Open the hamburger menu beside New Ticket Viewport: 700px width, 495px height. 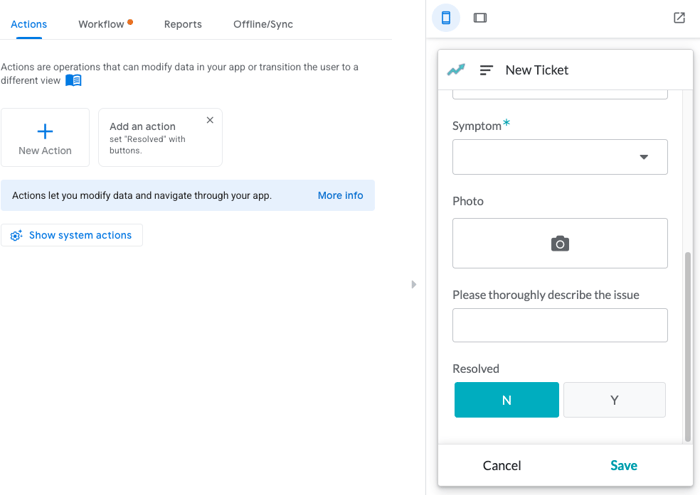[486, 70]
